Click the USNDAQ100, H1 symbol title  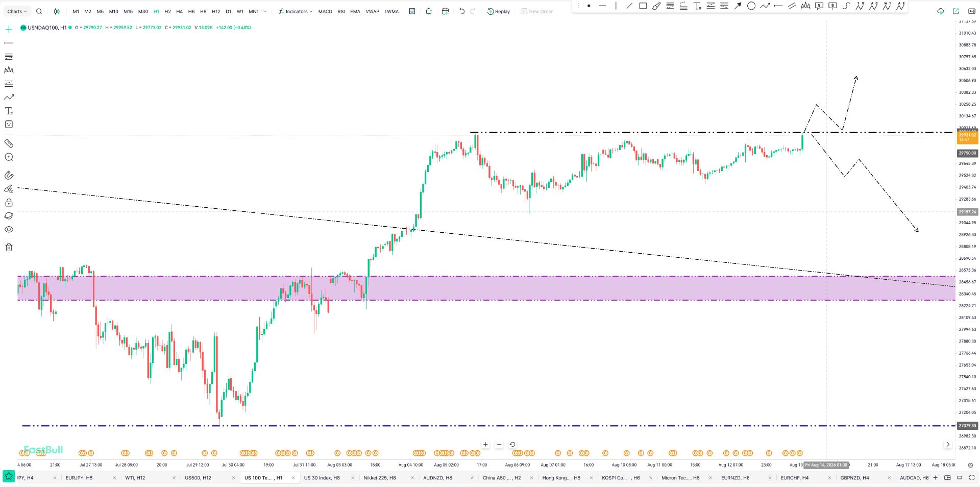tap(47, 28)
